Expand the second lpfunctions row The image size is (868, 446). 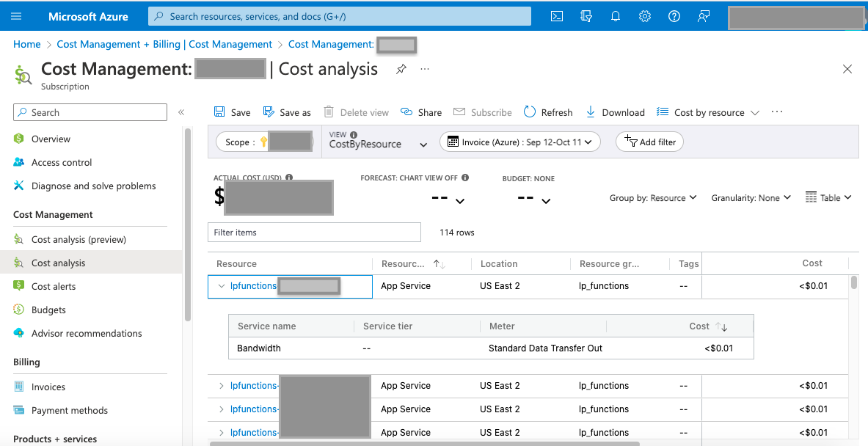(222, 386)
